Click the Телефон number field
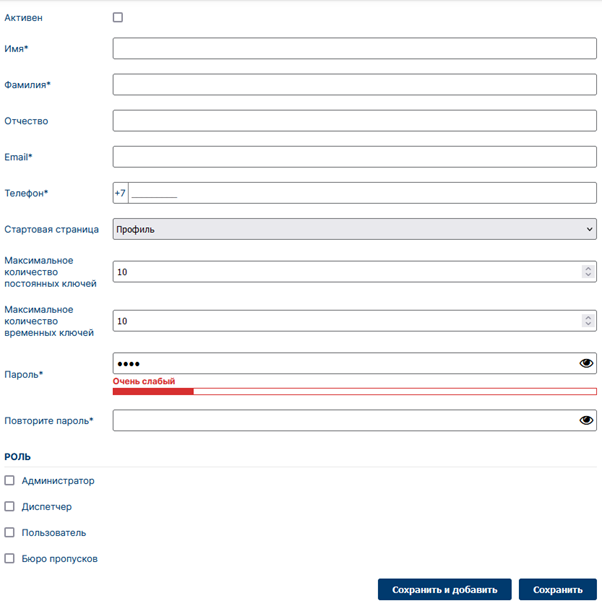 click(362, 193)
